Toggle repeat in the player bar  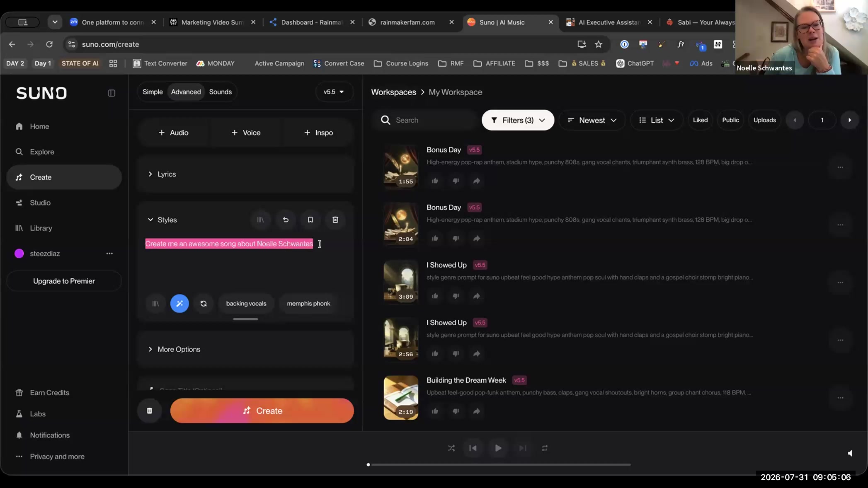coord(545,448)
